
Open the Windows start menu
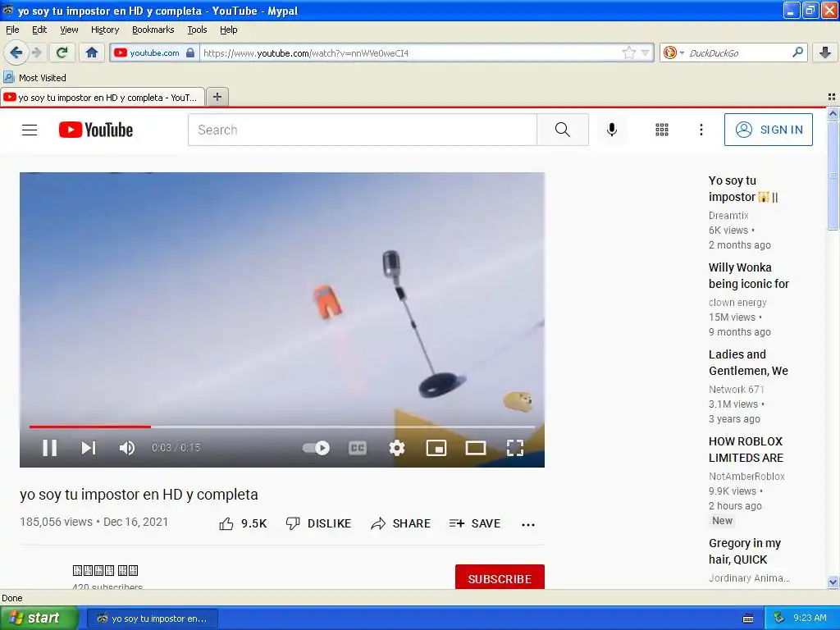(x=39, y=618)
